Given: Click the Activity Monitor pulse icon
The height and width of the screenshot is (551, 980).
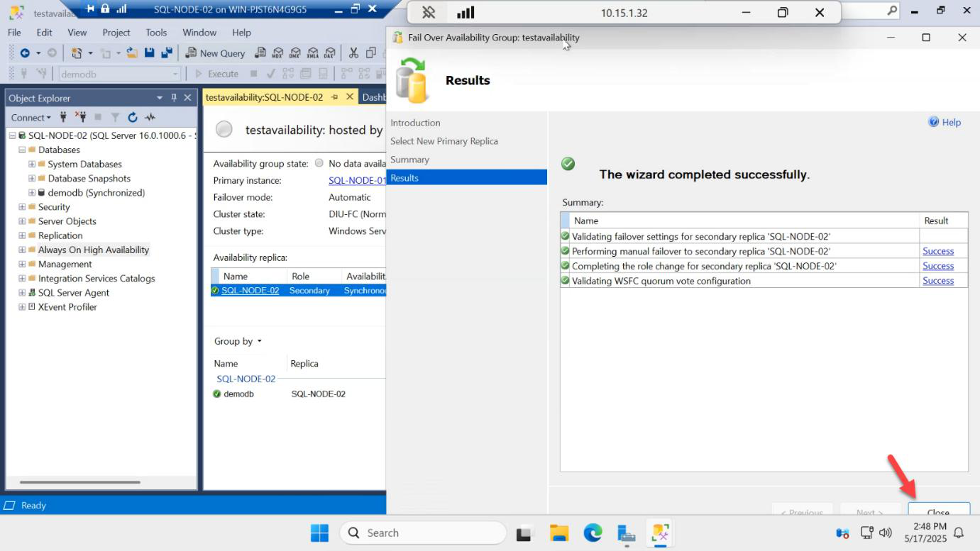Looking at the screenshot, I should [150, 117].
